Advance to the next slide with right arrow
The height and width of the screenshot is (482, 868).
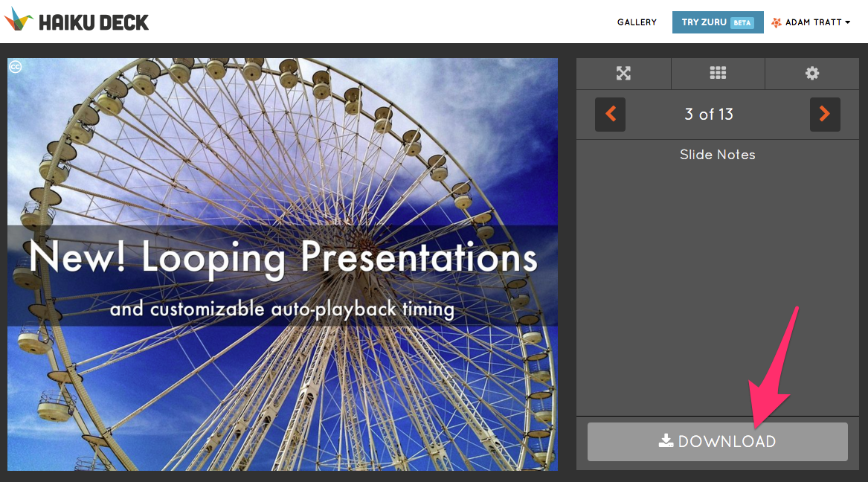click(825, 115)
